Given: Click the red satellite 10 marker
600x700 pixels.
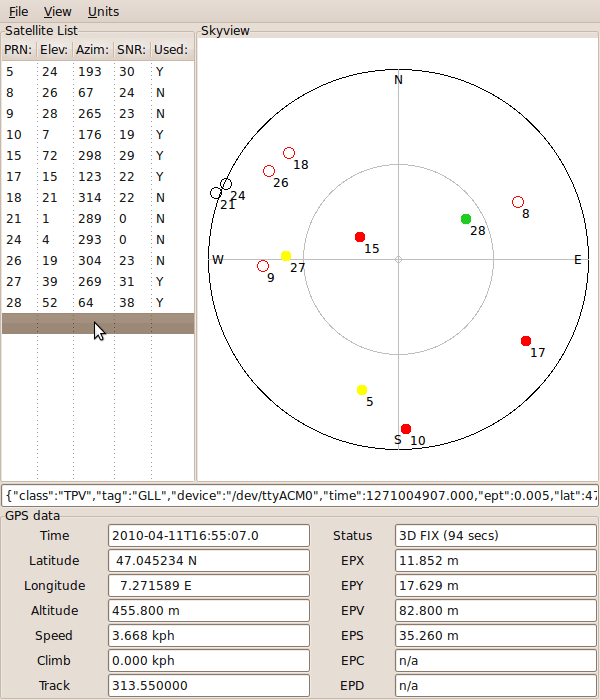Looking at the screenshot, I should 406,429.
